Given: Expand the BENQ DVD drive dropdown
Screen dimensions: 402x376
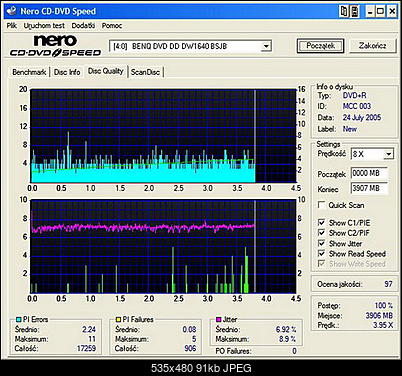Looking at the screenshot, I should click(266, 46).
